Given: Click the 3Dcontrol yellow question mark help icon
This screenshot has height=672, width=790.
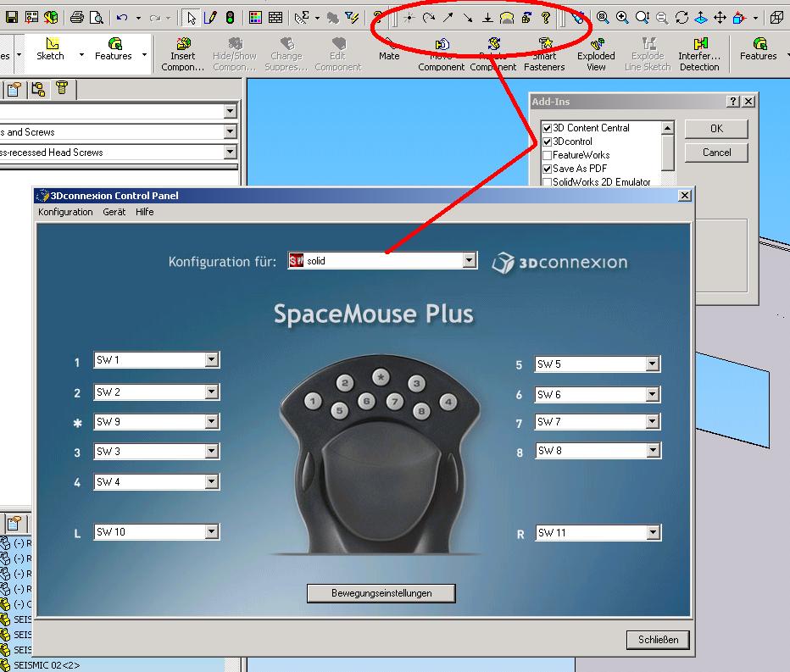Looking at the screenshot, I should 546,18.
